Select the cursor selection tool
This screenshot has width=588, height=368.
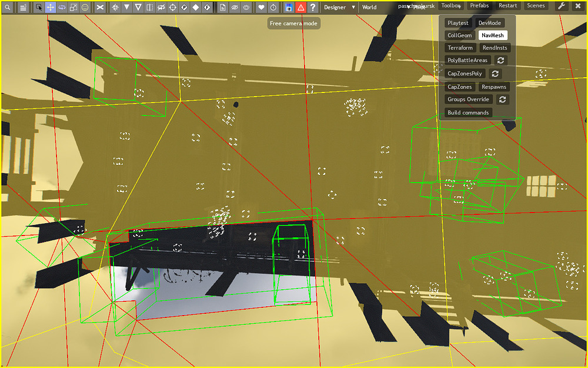(38, 7)
